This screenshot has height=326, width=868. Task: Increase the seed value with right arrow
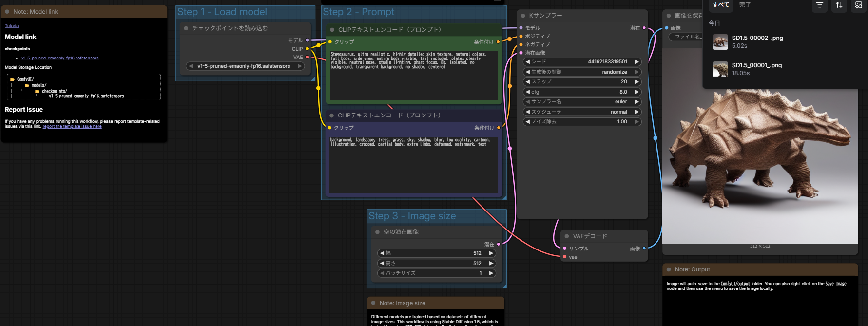click(637, 62)
